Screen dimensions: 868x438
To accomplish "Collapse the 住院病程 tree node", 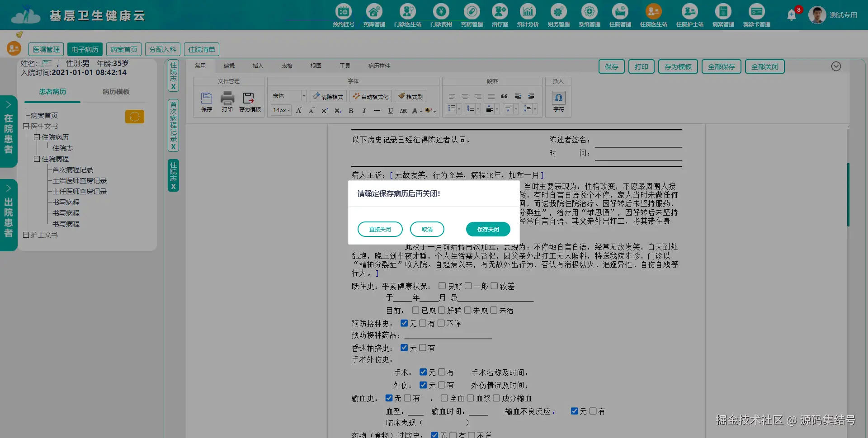I will [x=37, y=159].
